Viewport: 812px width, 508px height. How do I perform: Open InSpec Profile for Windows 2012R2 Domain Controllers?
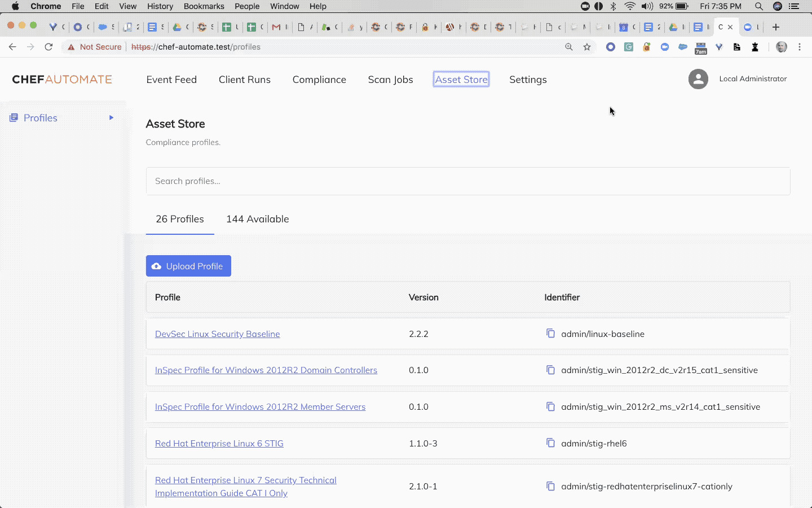[266, 370]
